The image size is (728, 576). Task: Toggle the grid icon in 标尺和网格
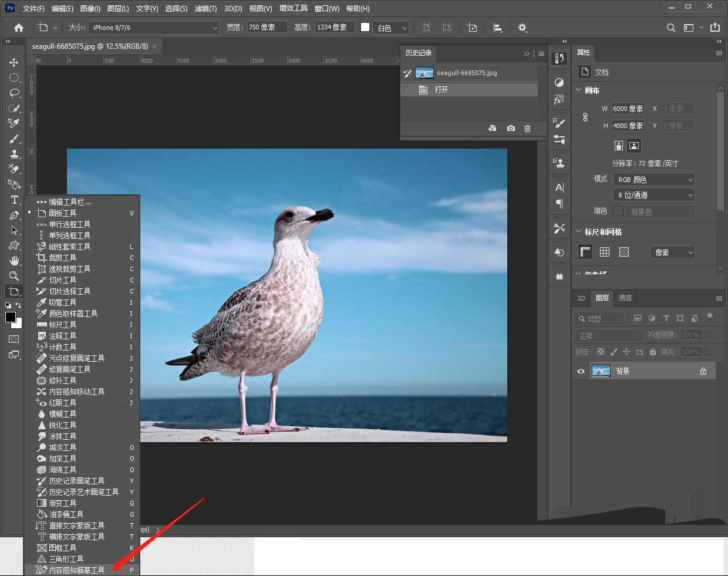[605, 252]
